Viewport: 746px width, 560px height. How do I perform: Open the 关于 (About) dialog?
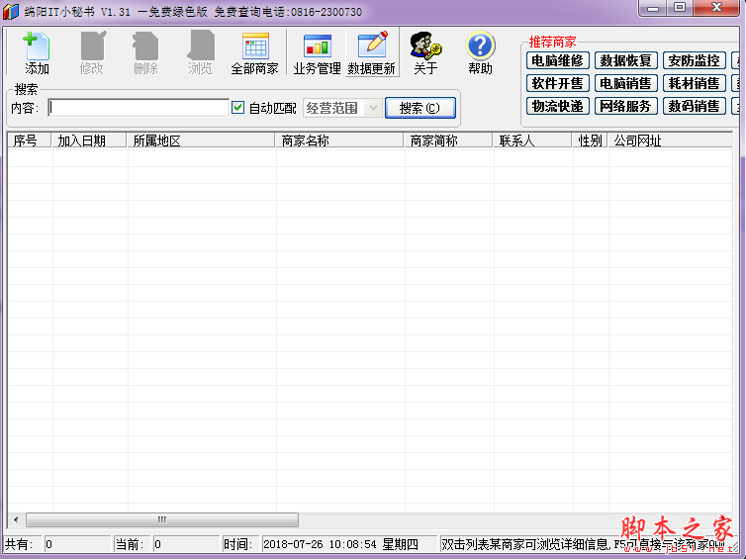coord(425,52)
